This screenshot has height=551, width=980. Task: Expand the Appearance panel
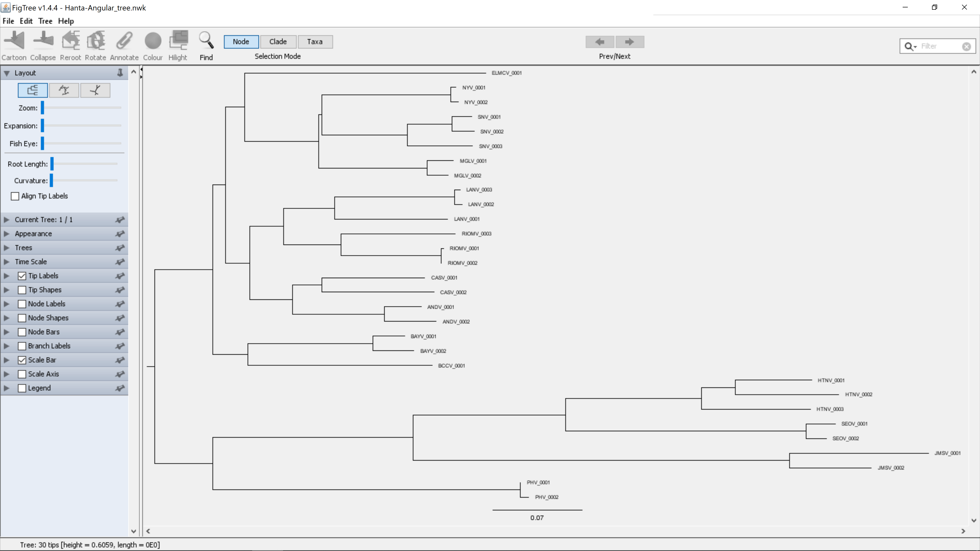[6, 233]
